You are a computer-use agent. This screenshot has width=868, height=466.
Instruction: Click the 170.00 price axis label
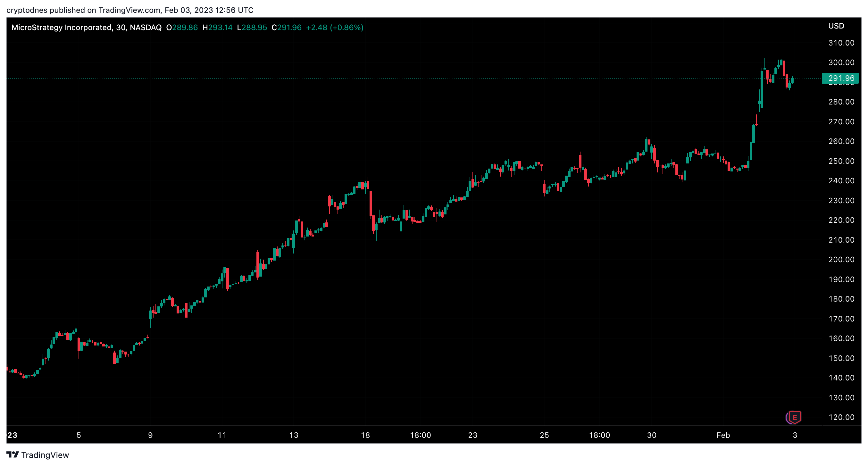(841, 319)
